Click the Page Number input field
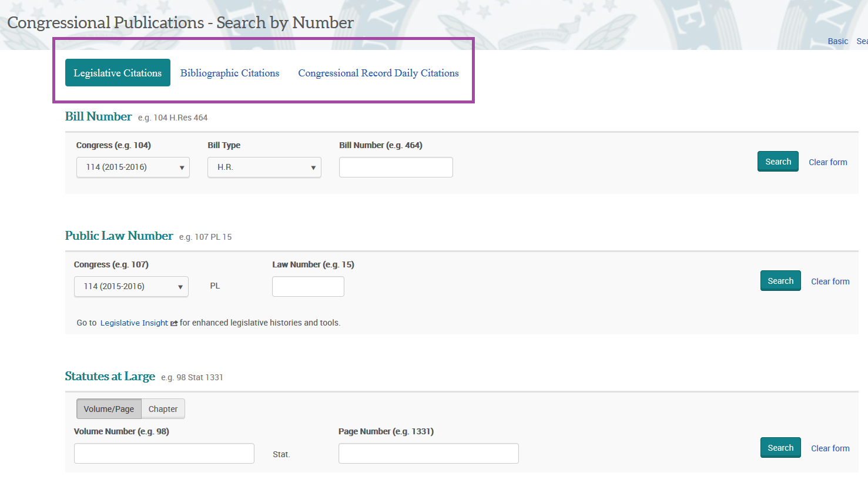Screen dimensions: 868x486 tap(428, 453)
